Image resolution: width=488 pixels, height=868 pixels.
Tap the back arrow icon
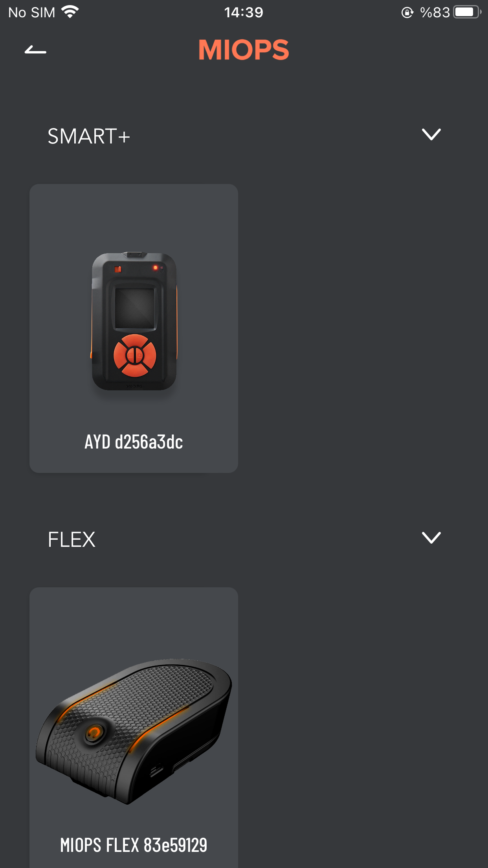35,50
